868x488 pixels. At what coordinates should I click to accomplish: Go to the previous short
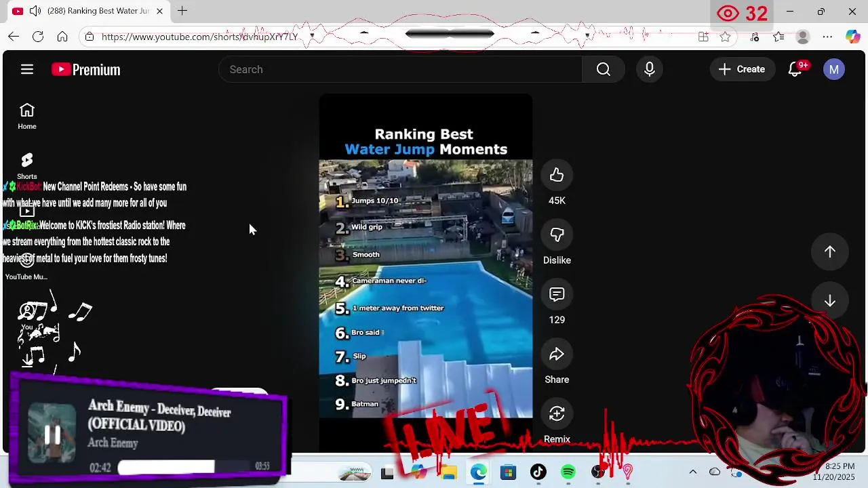point(830,251)
